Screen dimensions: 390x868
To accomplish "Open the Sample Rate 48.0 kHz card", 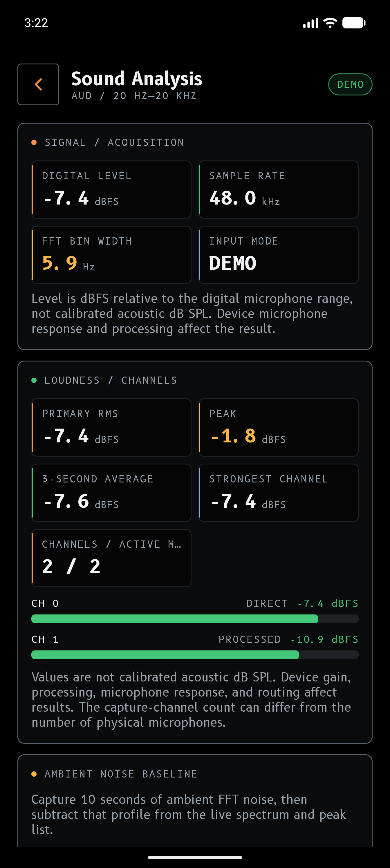I will (x=279, y=189).
